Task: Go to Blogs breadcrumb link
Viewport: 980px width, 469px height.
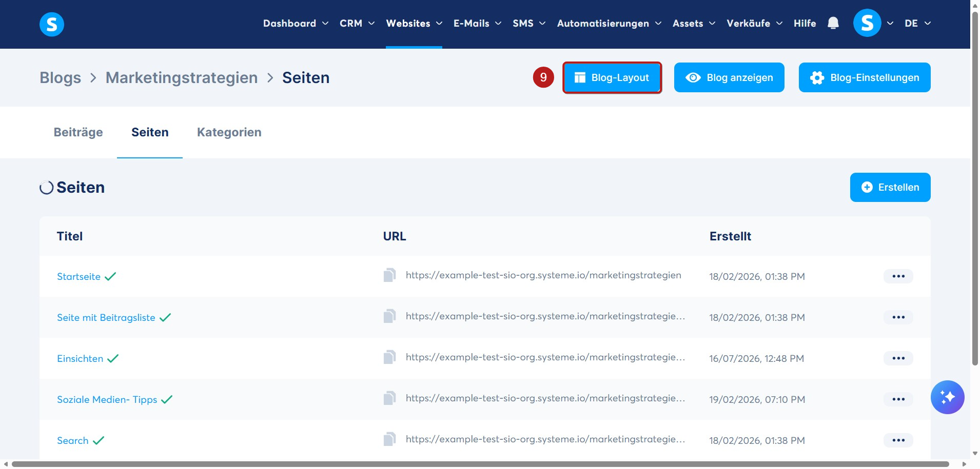Action: point(61,77)
